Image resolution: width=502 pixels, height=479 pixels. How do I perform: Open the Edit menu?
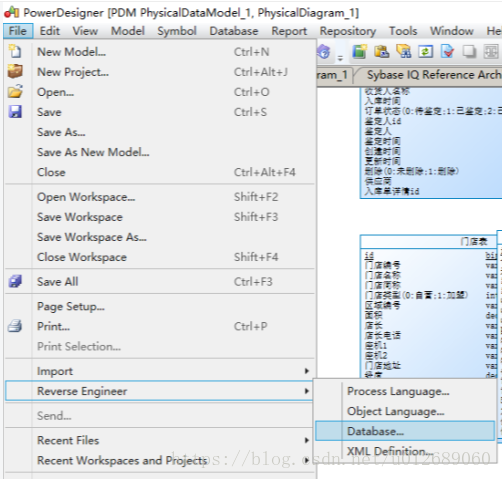[x=50, y=31]
